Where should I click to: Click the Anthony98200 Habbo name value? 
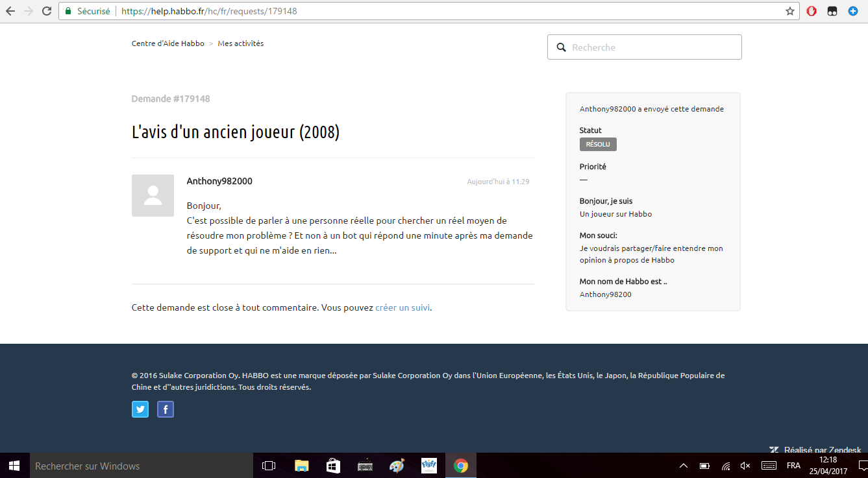tap(606, 294)
